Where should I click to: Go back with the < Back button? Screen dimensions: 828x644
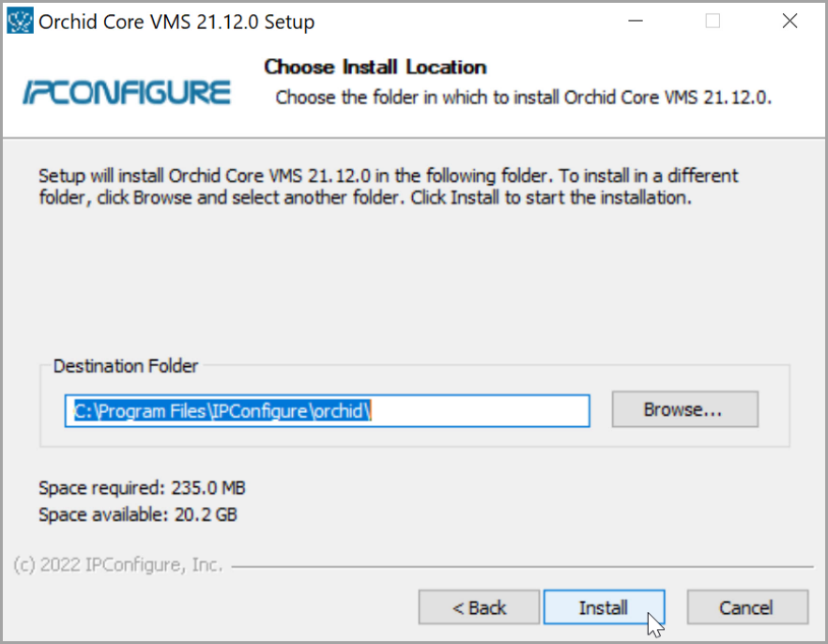479,607
